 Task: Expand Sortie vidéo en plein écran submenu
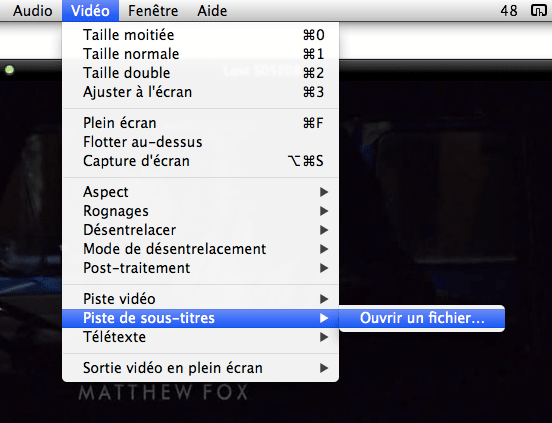point(200,368)
